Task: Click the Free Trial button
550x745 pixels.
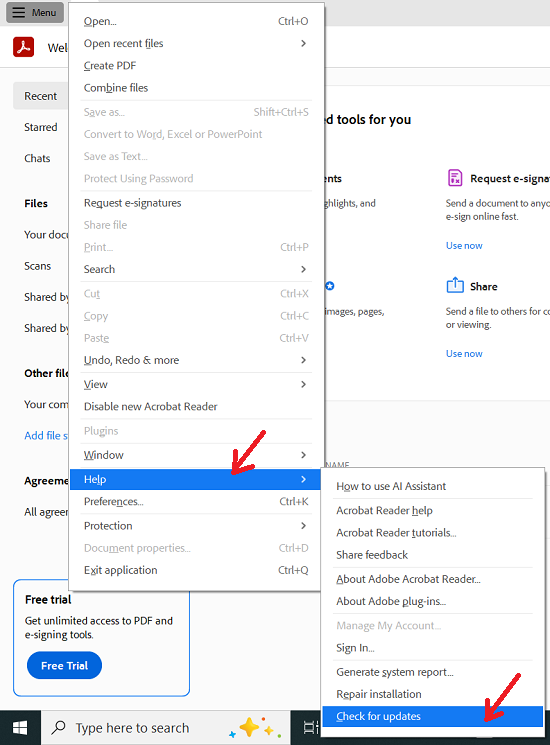Action: tap(65, 666)
